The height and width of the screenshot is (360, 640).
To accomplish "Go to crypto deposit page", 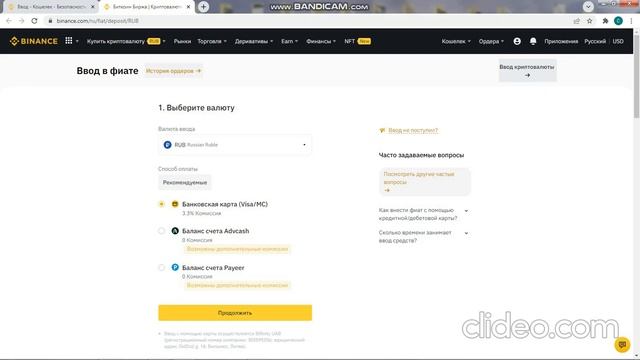I will point(527,70).
